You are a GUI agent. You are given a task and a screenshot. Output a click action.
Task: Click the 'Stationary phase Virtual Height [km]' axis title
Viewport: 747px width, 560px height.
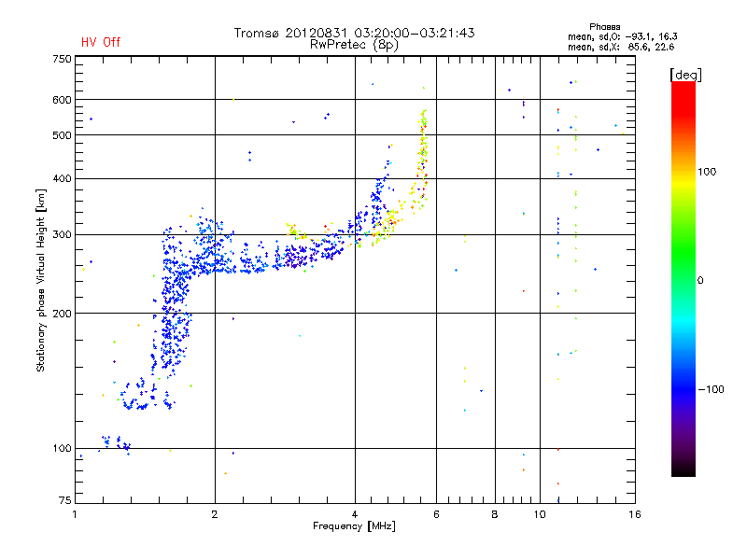click(x=41, y=280)
